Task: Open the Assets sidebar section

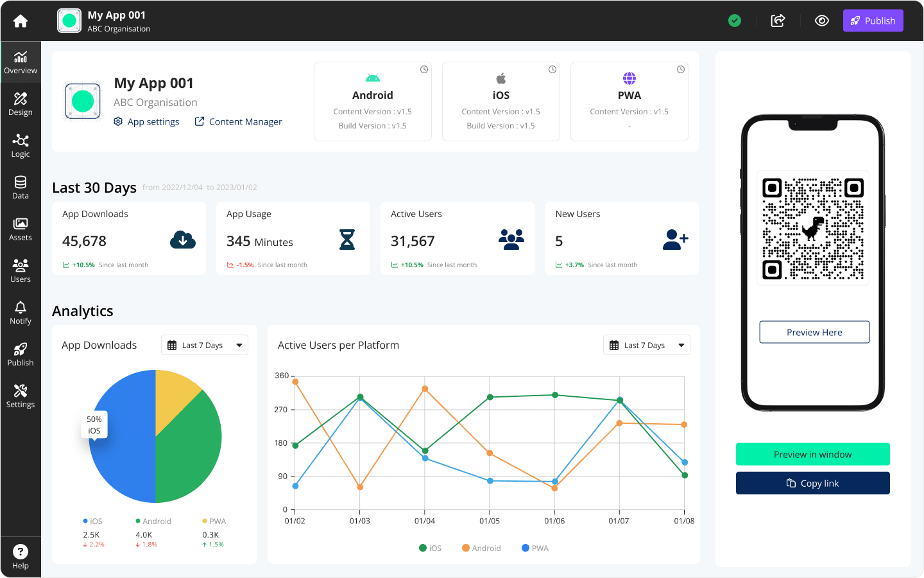Action: (x=21, y=229)
